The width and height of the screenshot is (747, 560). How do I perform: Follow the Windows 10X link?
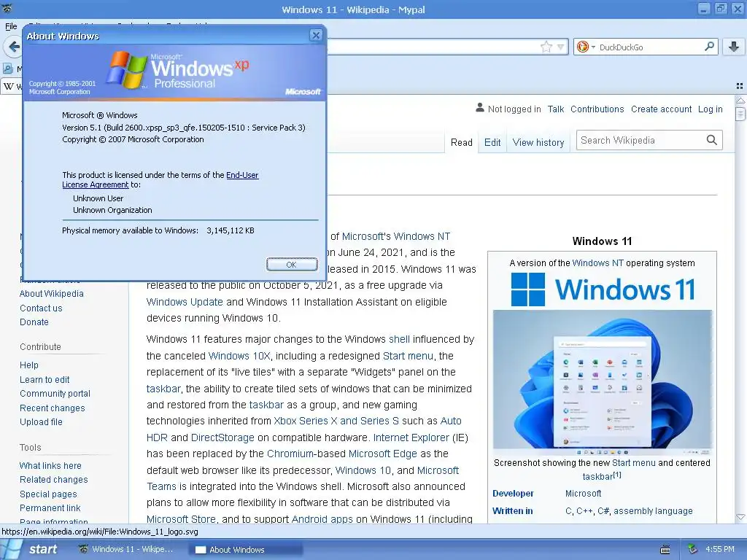point(239,356)
